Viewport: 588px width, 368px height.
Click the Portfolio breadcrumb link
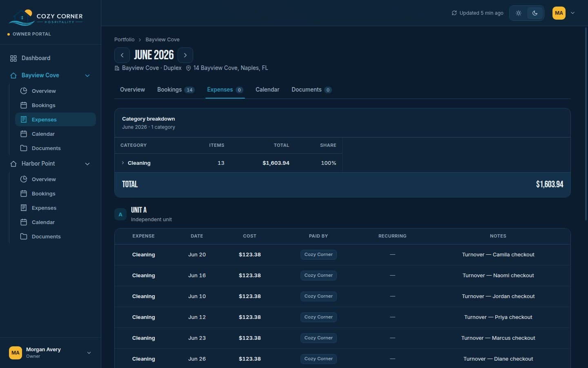[124, 40]
